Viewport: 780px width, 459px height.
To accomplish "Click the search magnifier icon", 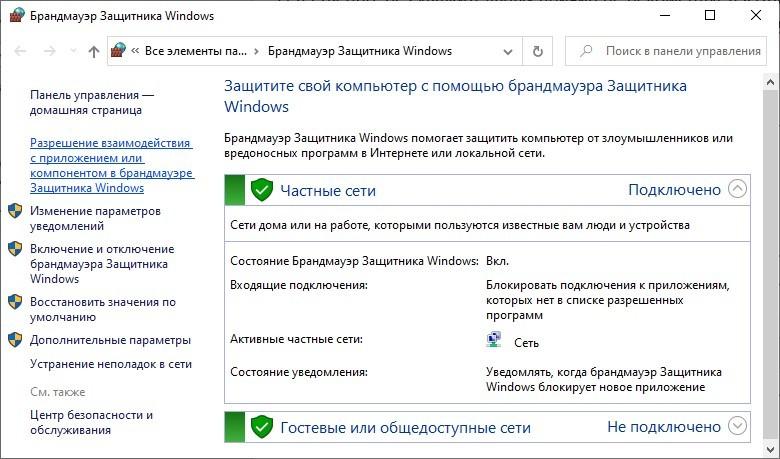I will click(587, 51).
